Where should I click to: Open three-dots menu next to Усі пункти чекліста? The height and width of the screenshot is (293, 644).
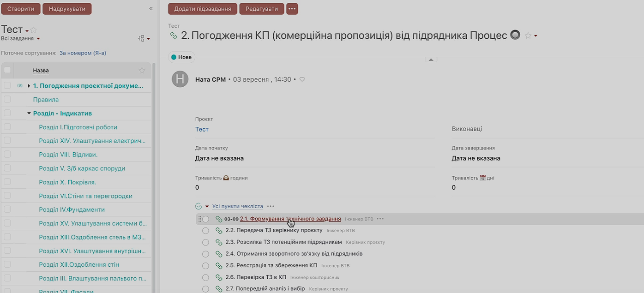(271, 206)
